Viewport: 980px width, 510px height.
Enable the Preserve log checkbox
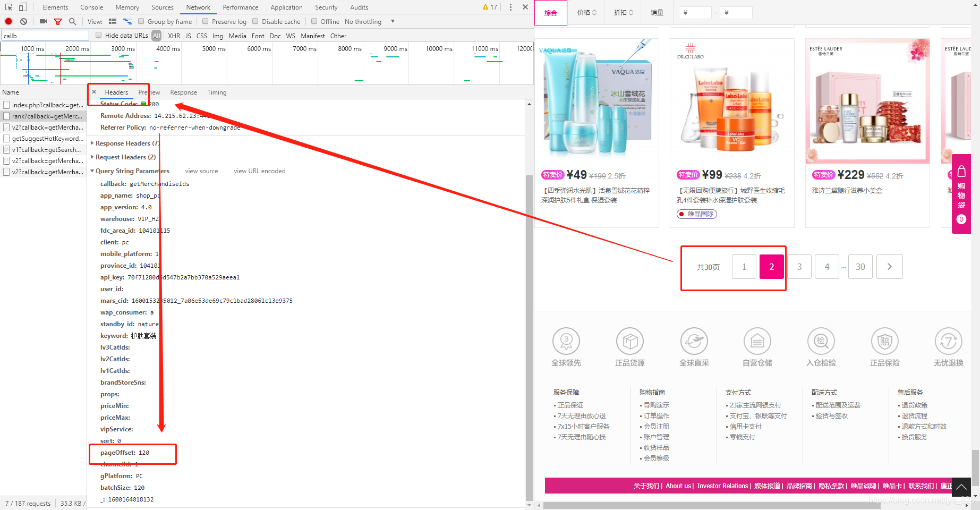205,21
